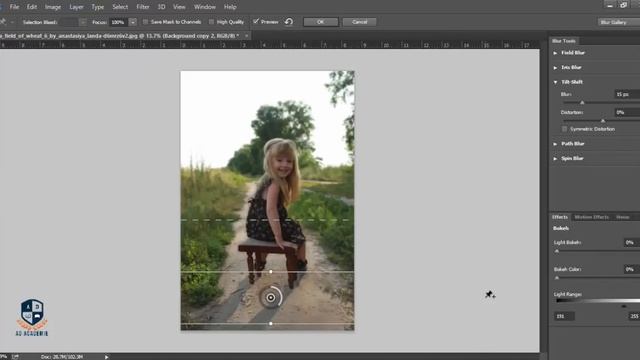
Task: Switch to the Noise tab
Action: point(623,217)
